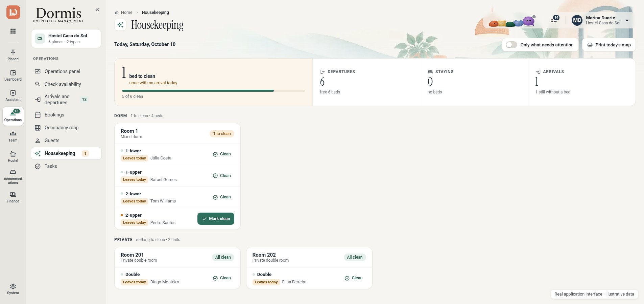Open the Departures summary card

(366, 82)
